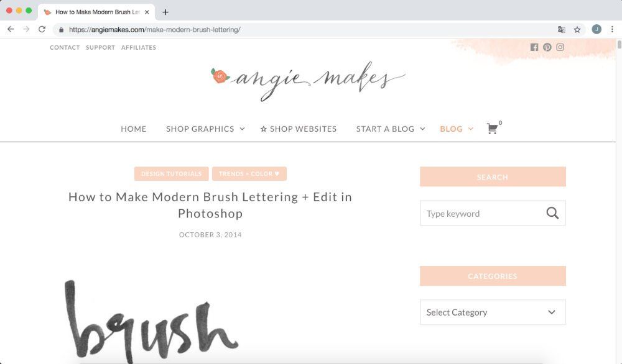This screenshot has width=622, height=364.
Task: Open the Start a Blog menu item
Action: (385, 129)
